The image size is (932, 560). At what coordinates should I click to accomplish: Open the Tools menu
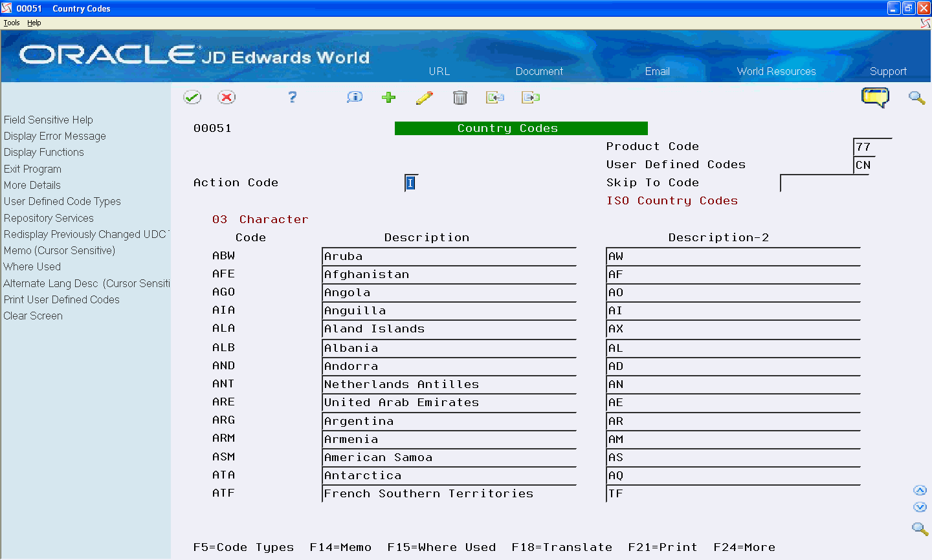11,22
